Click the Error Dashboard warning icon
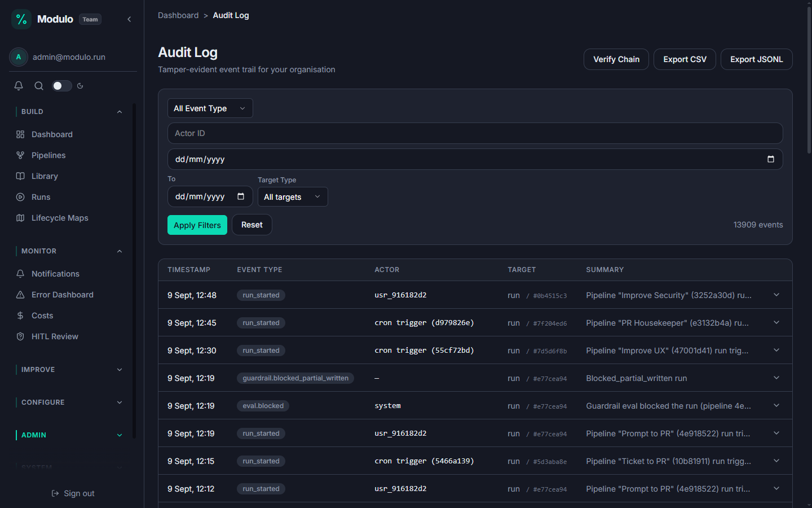This screenshot has width=812, height=508. tap(20, 295)
